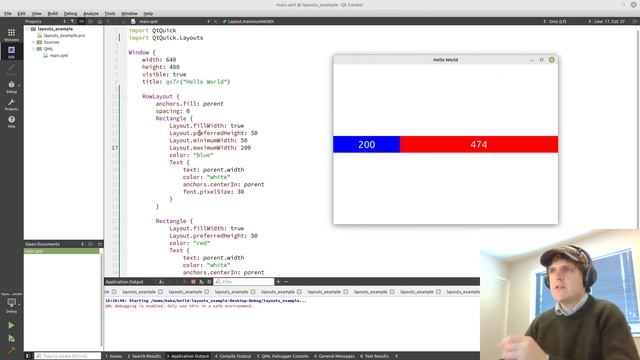Split the Open Documents panel
Viewport: 640px width, 360px height.
pos(90,244)
